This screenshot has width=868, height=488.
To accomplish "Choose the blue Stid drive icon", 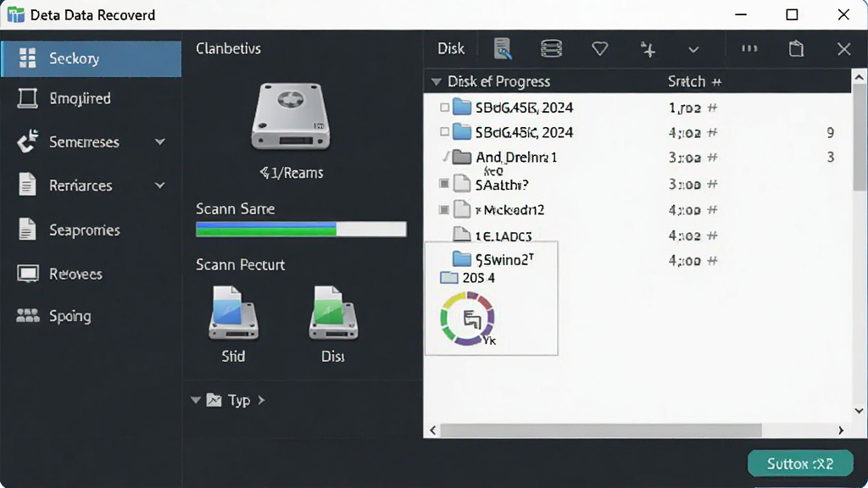I will tap(233, 313).
